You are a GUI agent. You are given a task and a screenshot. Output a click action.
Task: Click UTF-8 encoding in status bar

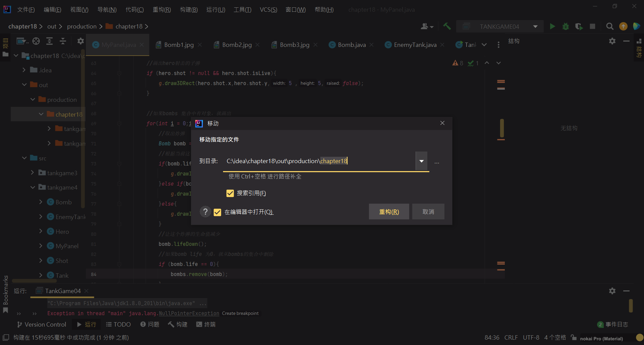click(x=531, y=337)
